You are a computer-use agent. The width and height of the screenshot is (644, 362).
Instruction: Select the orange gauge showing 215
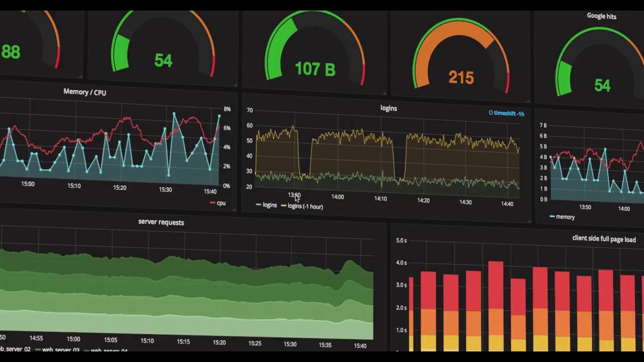[x=460, y=75]
